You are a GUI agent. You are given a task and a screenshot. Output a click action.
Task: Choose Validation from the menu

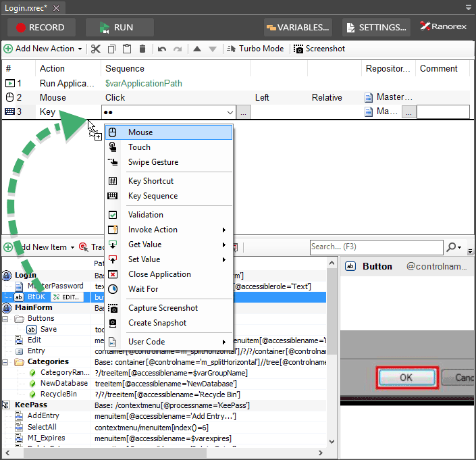tap(169, 215)
